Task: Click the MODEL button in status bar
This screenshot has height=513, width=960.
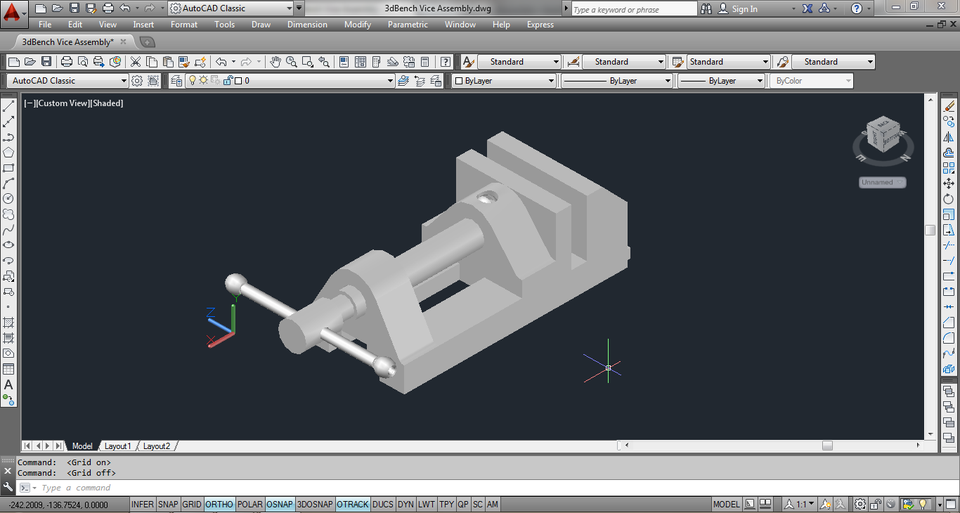Action: tap(727, 505)
